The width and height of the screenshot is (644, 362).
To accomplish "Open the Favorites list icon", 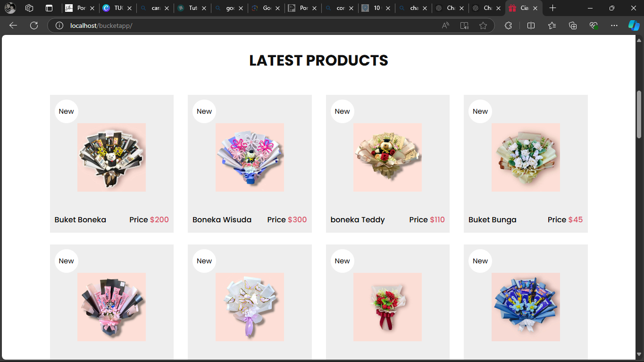I will click(552, 25).
